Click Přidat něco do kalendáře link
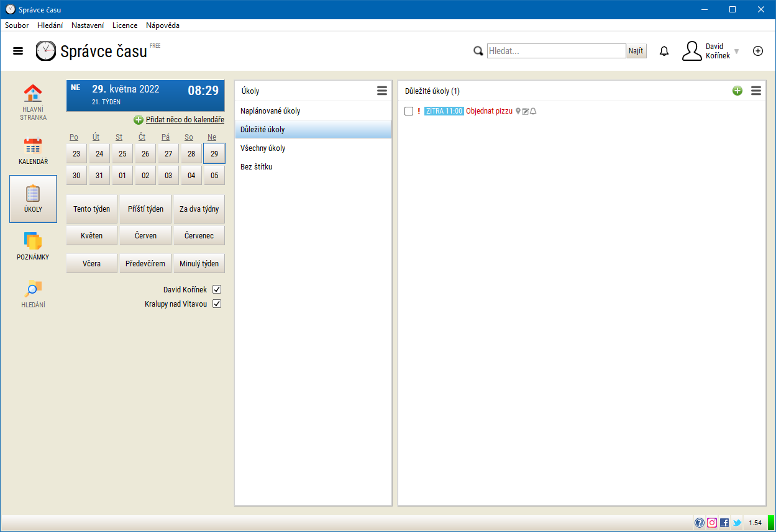This screenshot has height=532, width=776. click(x=185, y=120)
